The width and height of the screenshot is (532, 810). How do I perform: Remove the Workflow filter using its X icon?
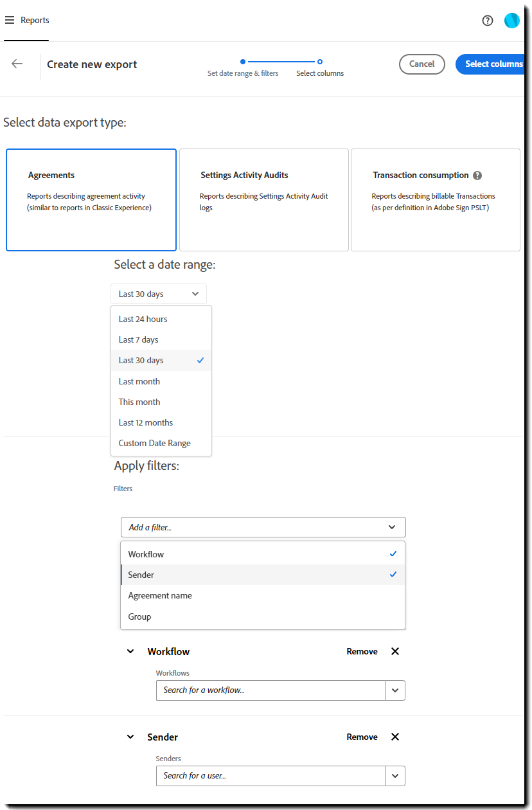(395, 651)
